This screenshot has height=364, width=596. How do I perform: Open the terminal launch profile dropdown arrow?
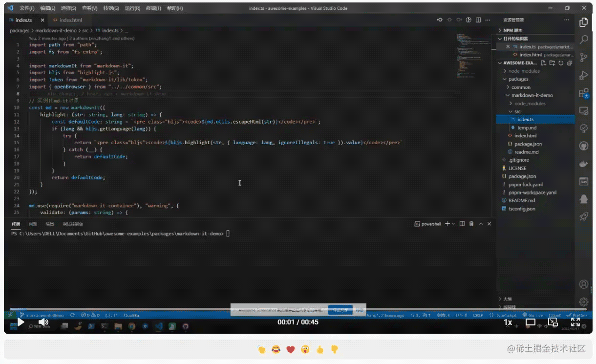[x=454, y=224]
